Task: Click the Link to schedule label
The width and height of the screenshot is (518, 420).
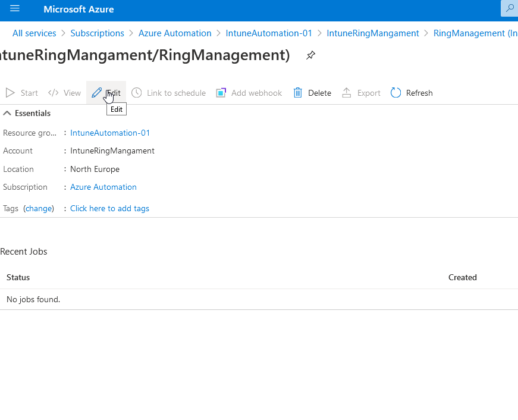Action: [x=177, y=93]
